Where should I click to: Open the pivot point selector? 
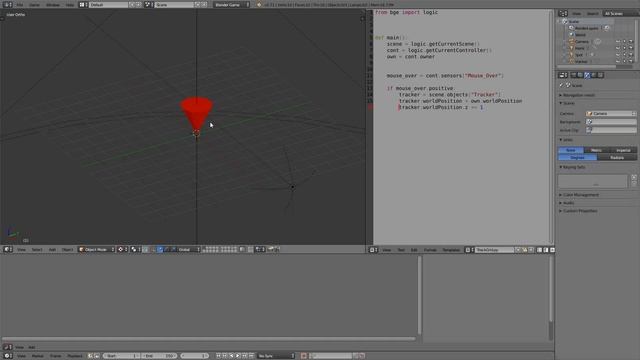pos(135,249)
